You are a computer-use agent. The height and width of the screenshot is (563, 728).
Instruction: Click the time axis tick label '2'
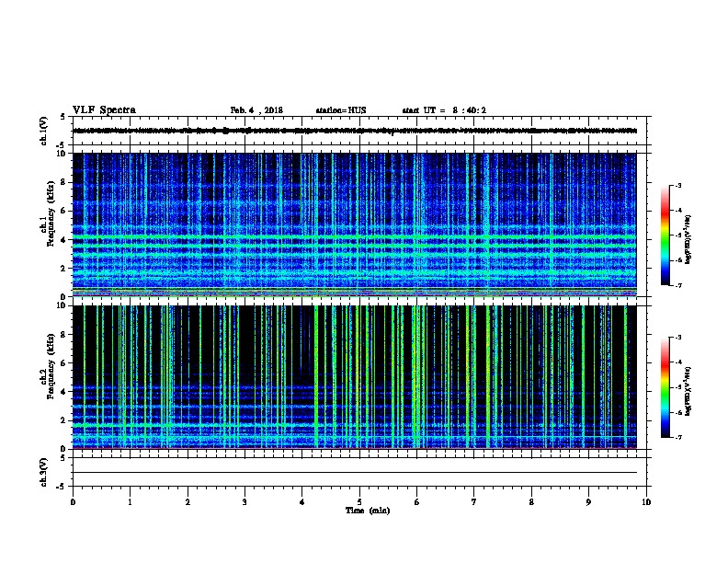(x=188, y=502)
